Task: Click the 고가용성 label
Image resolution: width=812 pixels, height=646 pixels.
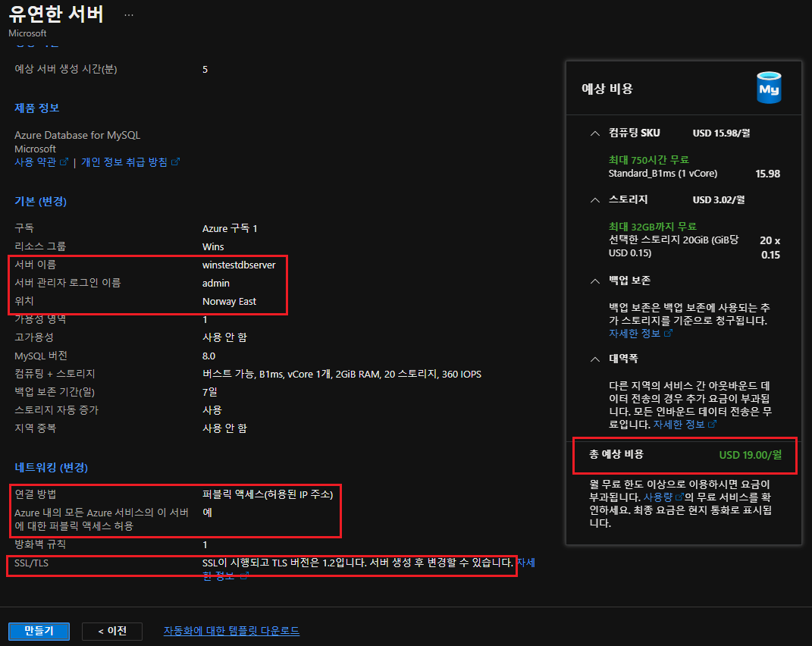Action: [33, 337]
